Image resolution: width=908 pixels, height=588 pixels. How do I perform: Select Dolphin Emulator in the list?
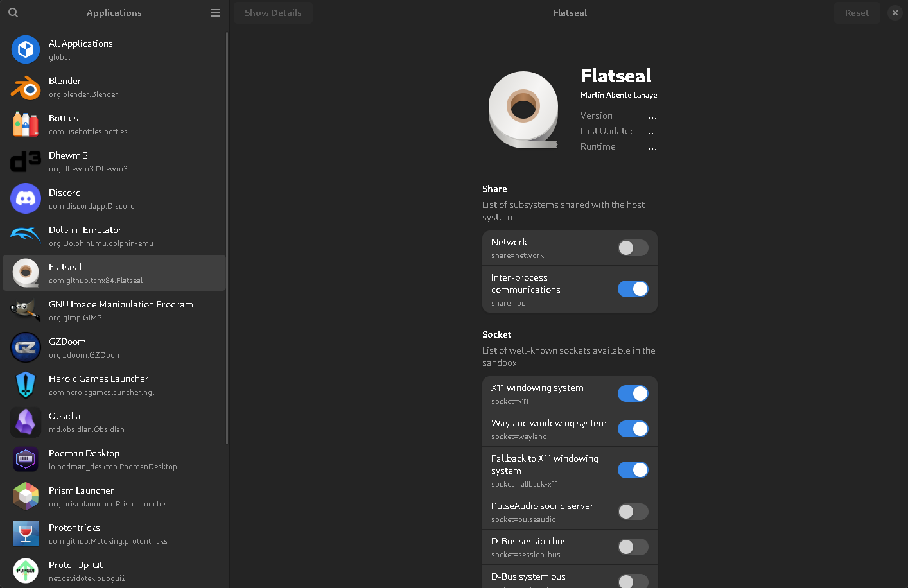114,236
